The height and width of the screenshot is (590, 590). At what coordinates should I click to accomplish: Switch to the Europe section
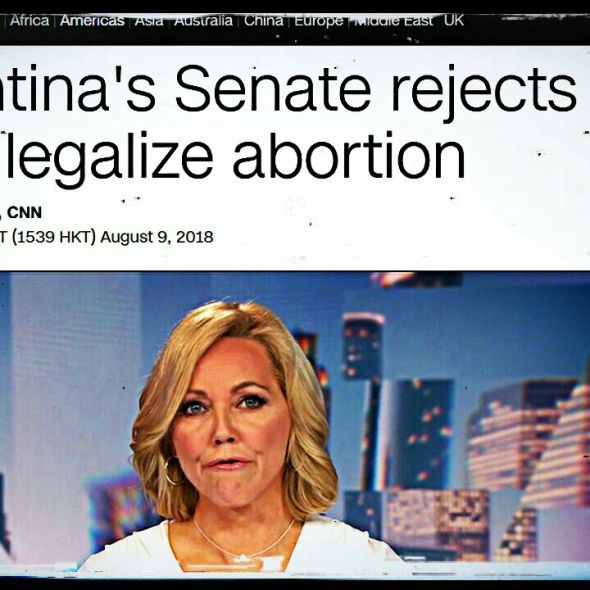pos(319,21)
